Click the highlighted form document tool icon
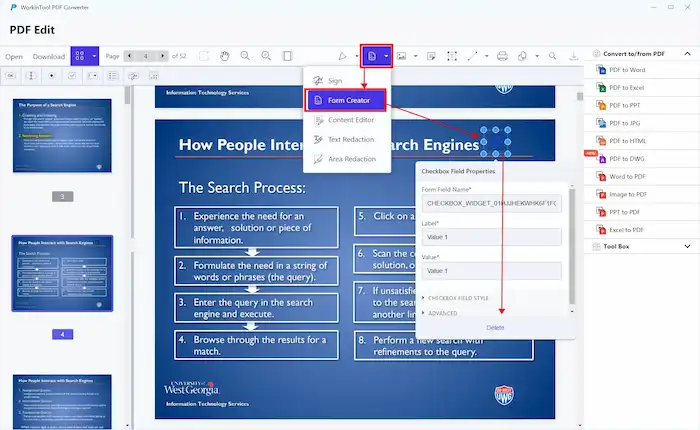 tap(372, 56)
